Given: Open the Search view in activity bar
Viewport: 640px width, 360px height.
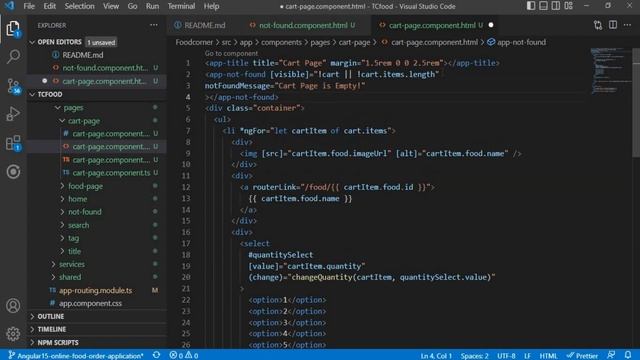Looking at the screenshot, I should point(13,57).
